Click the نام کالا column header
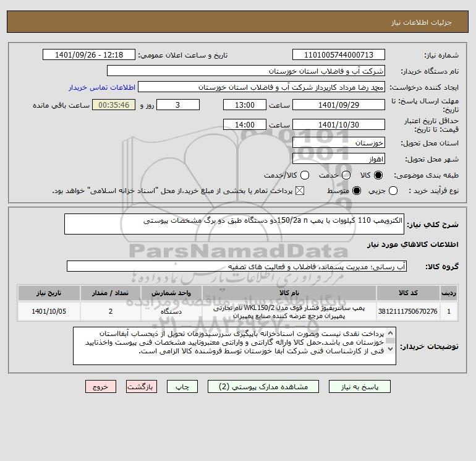The width and height of the screenshot is (476, 461). coord(289,293)
